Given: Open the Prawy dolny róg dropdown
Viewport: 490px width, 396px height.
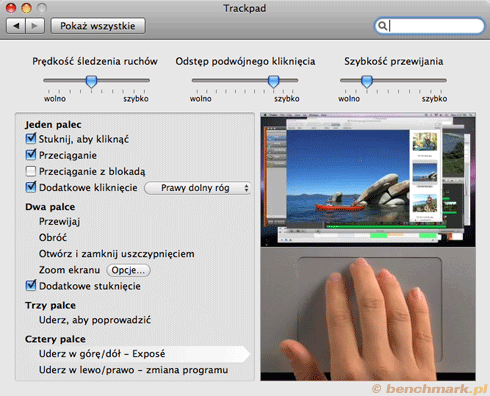Looking at the screenshot, I should pos(198,188).
